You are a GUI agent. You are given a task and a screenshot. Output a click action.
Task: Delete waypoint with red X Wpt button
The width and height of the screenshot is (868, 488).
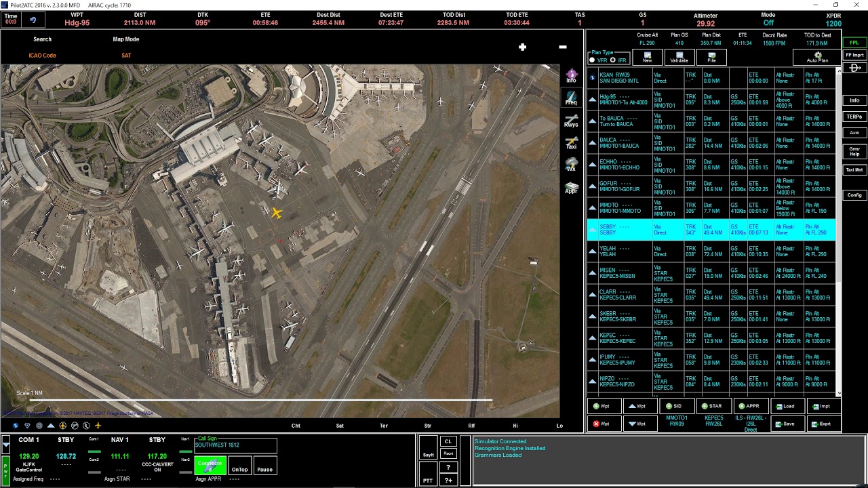click(x=605, y=424)
